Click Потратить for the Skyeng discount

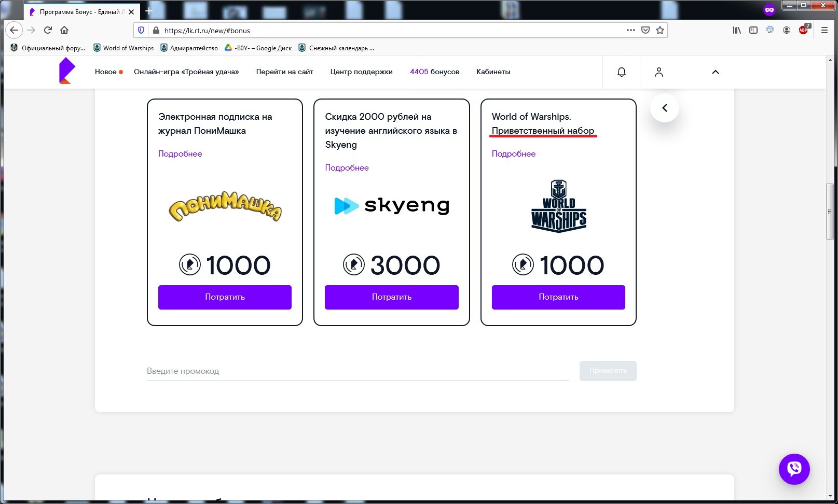click(392, 297)
